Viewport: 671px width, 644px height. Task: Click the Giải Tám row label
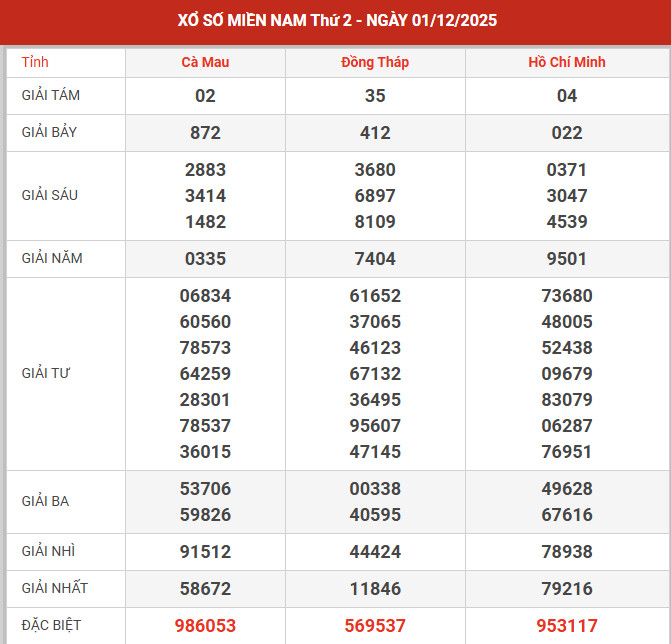(x=51, y=96)
